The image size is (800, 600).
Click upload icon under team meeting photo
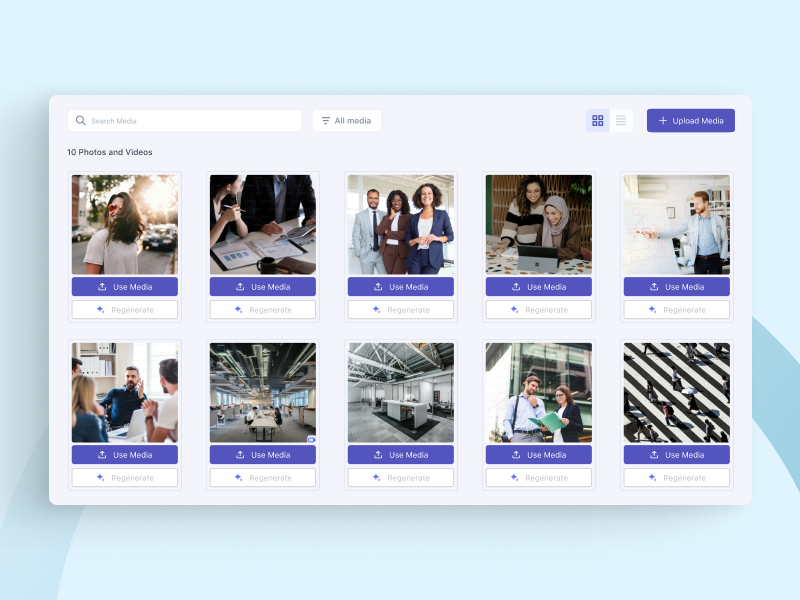102,455
